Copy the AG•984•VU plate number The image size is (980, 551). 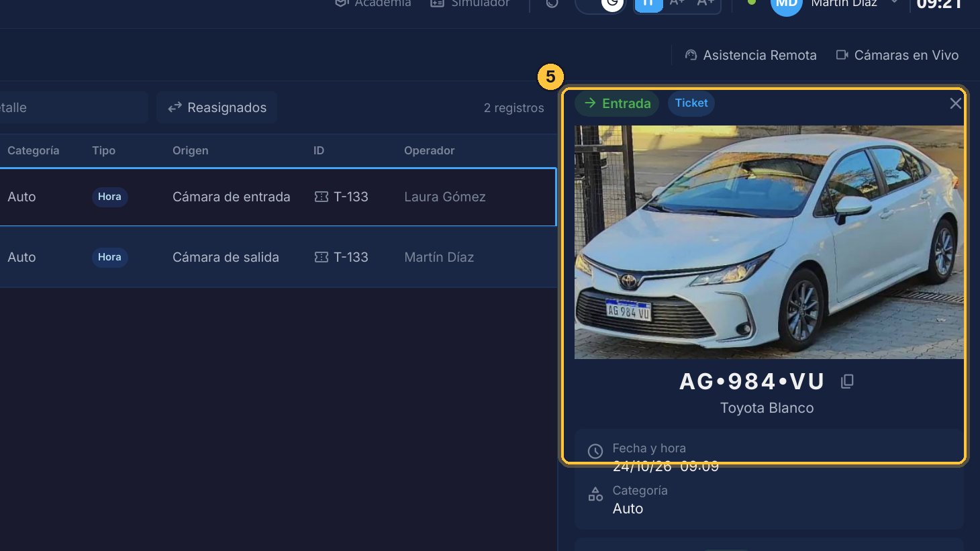[847, 381]
